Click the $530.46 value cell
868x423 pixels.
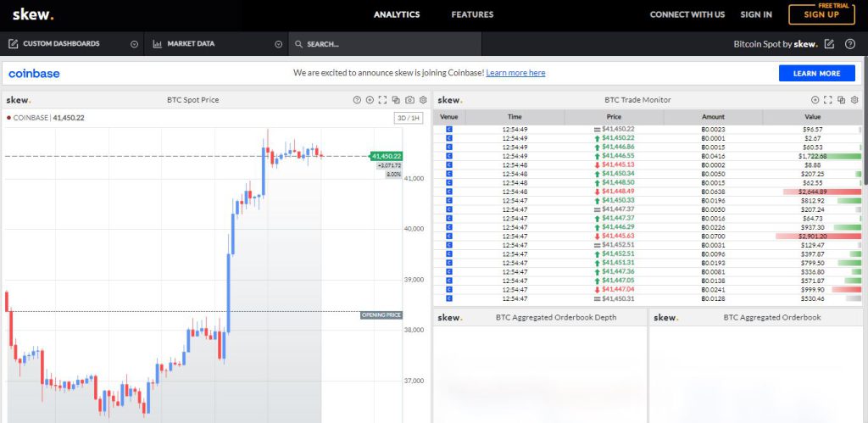(x=812, y=298)
